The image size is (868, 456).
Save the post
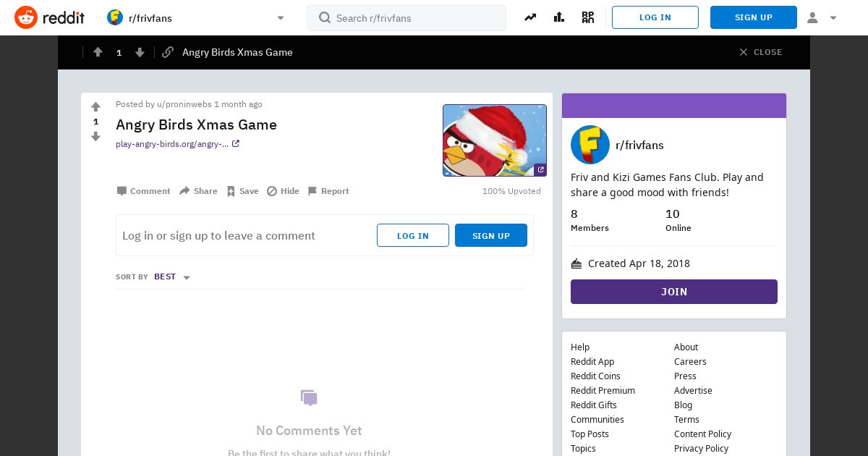[242, 191]
